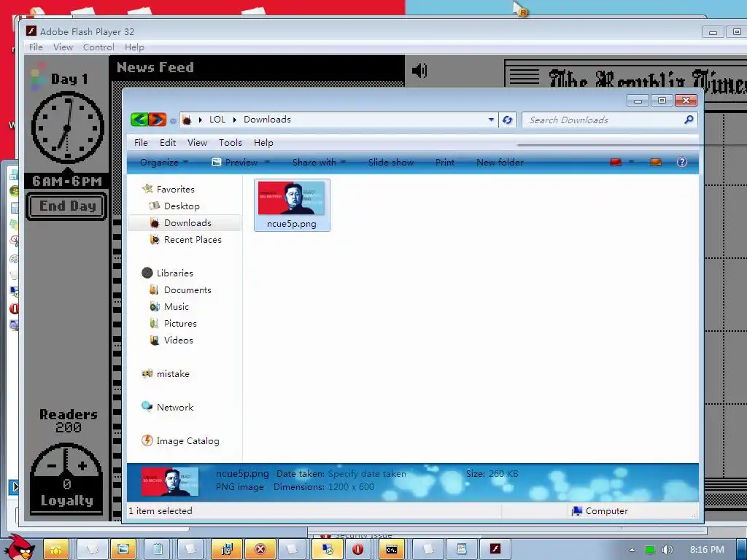This screenshot has width=747, height=560.
Task: Open Network in the navigation pane
Action: 175,407
